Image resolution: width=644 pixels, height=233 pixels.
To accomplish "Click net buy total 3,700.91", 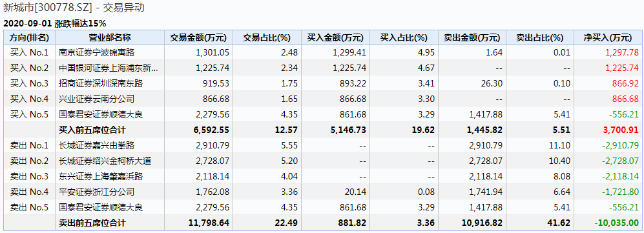I will coord(621,130).
